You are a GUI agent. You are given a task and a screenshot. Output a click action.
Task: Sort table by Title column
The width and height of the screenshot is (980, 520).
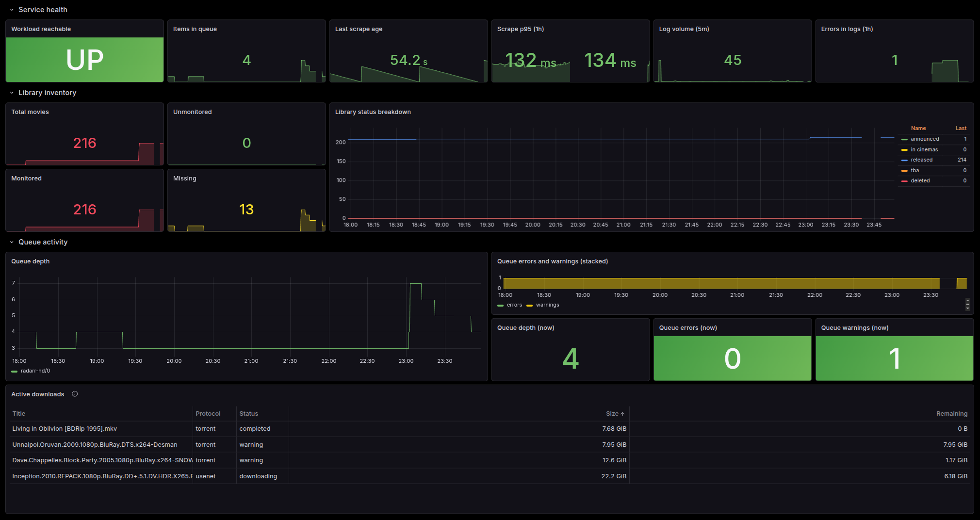pyautogui.click(x=19, y=414)
